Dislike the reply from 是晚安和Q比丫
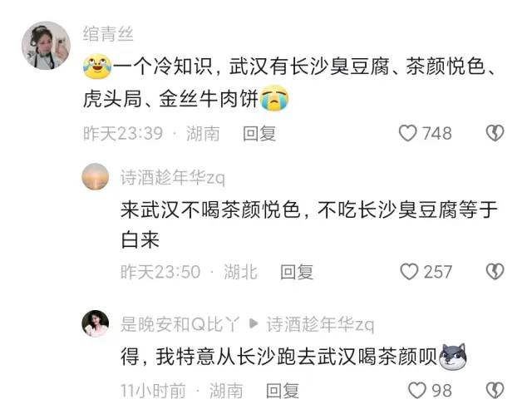The width and height of the screenshot is (532, 419). (x=495, y=390)
